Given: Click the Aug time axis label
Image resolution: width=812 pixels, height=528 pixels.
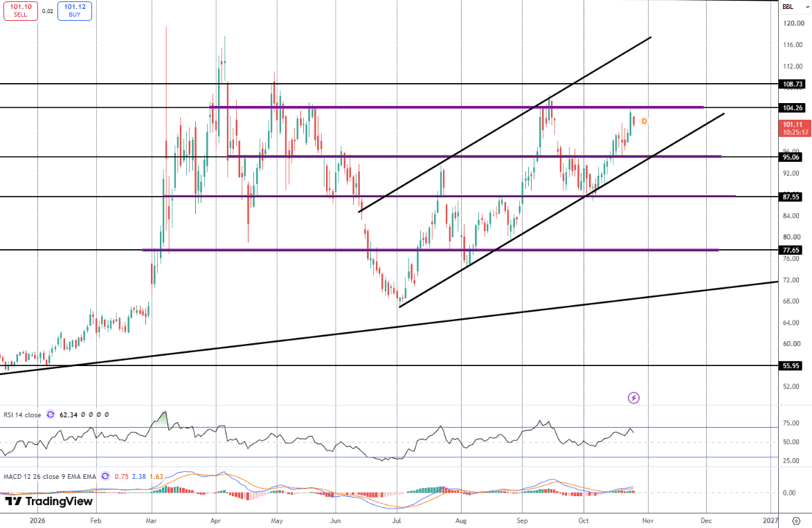Looking at the screenshot, I should tap(461, 520).
